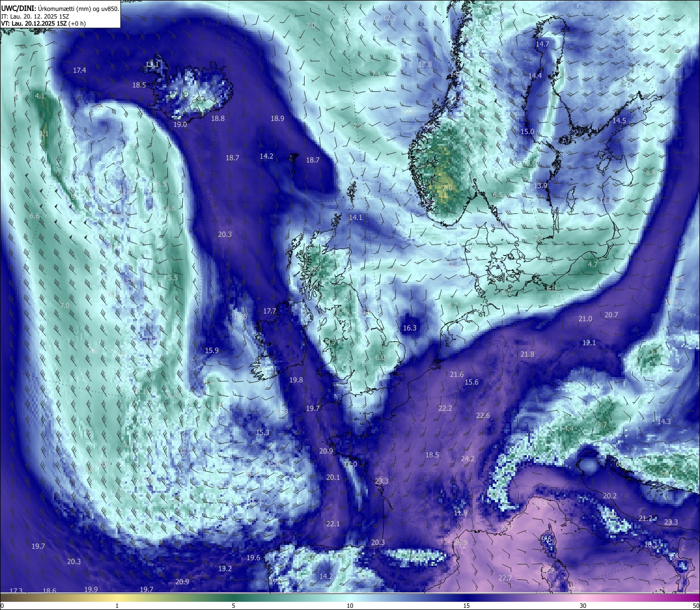The image size is (700, 610).
Task: Click the 18.8 value southeast of Iceland
Action: coord(218,118)
